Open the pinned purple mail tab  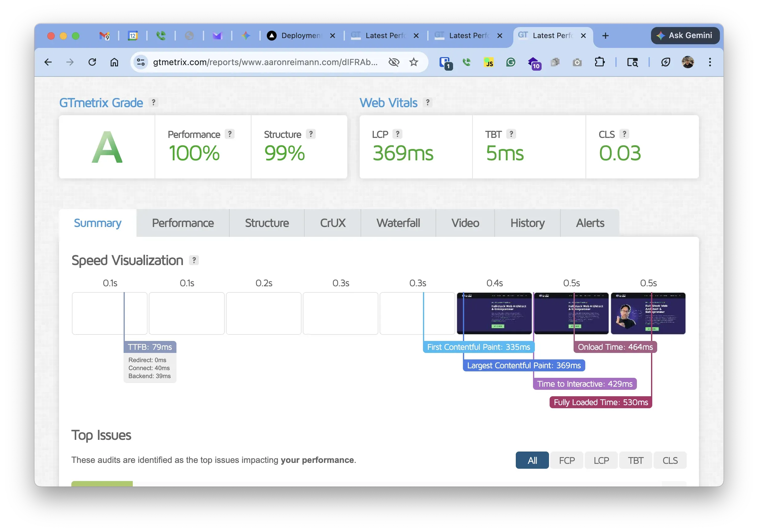pos(217,36)
